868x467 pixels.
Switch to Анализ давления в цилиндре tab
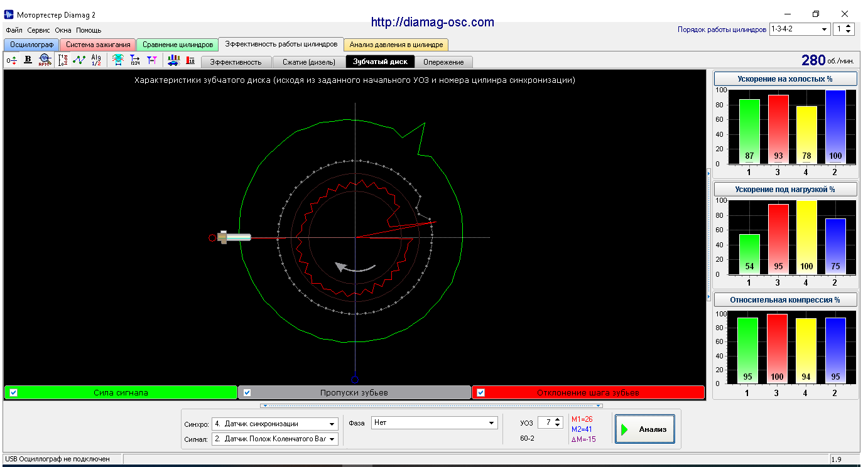396,45
